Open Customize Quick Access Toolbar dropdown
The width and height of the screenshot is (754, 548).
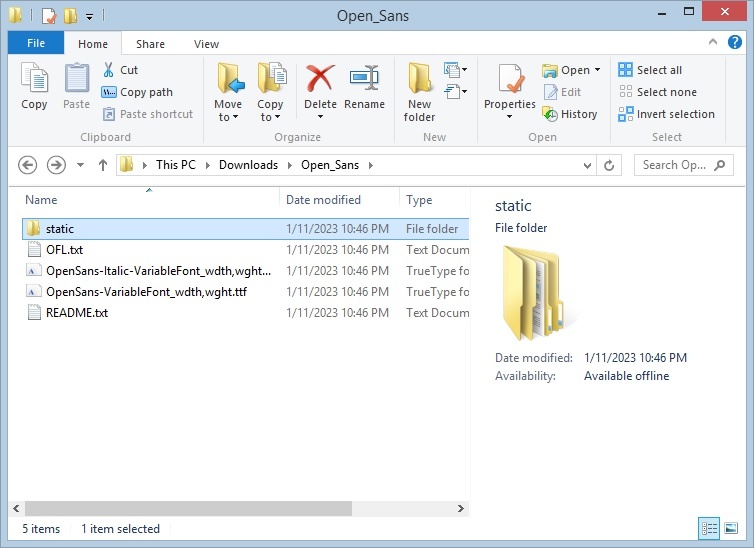[89, 16]
